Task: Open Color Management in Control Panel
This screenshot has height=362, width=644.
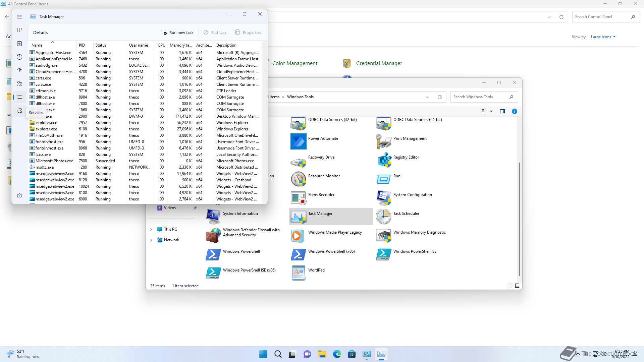Action: click(x=294, y=63)
